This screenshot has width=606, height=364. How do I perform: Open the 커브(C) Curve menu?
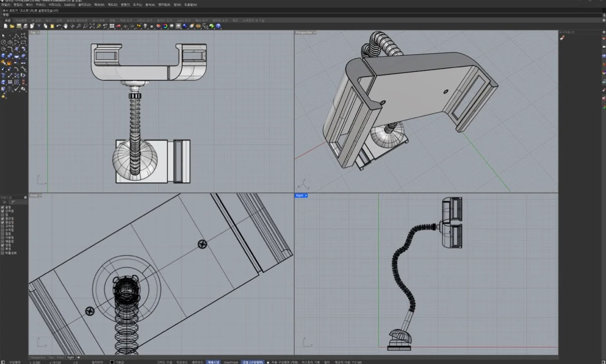point(40,5)
